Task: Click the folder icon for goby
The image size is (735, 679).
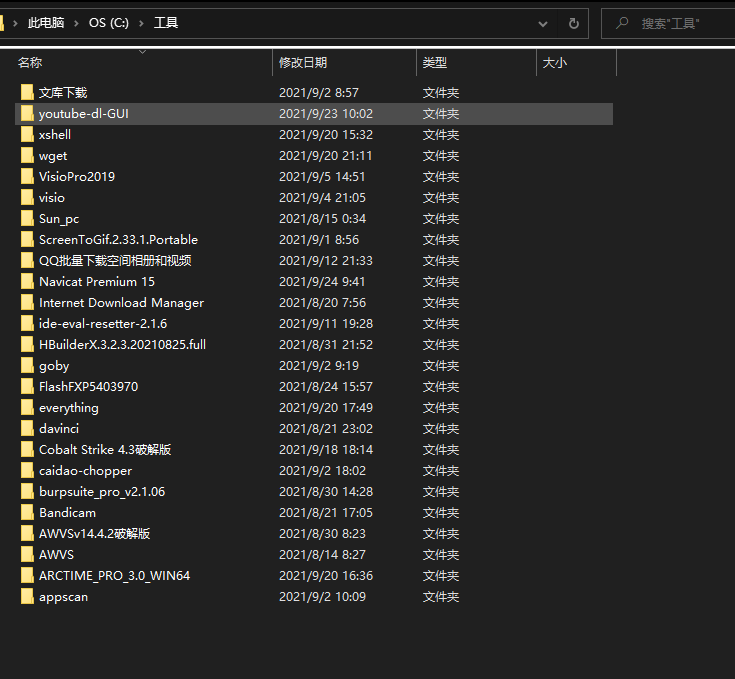Action: click(27, 366)
